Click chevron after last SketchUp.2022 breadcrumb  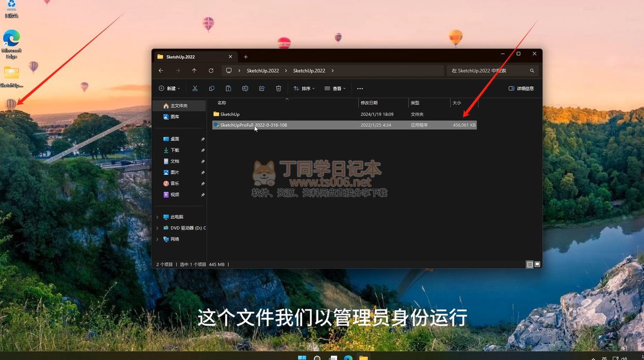pos(333,71)
